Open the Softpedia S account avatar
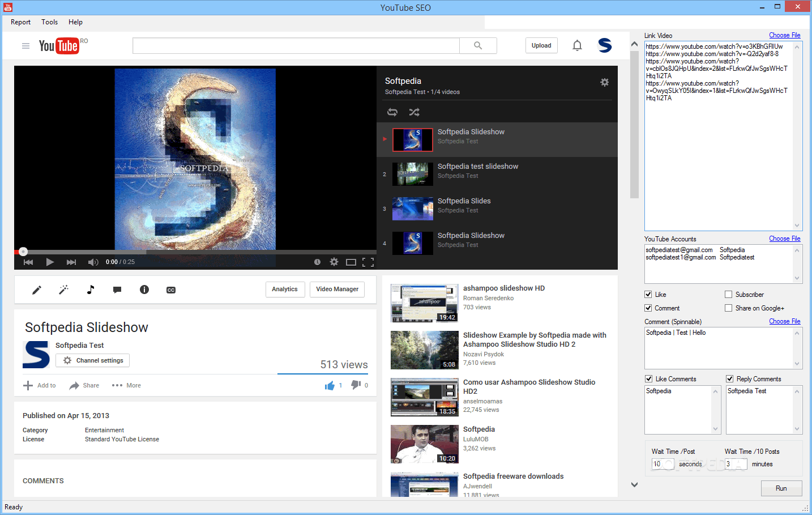Image resolution: width=812 pixels, height=515 pixels. 605,45
